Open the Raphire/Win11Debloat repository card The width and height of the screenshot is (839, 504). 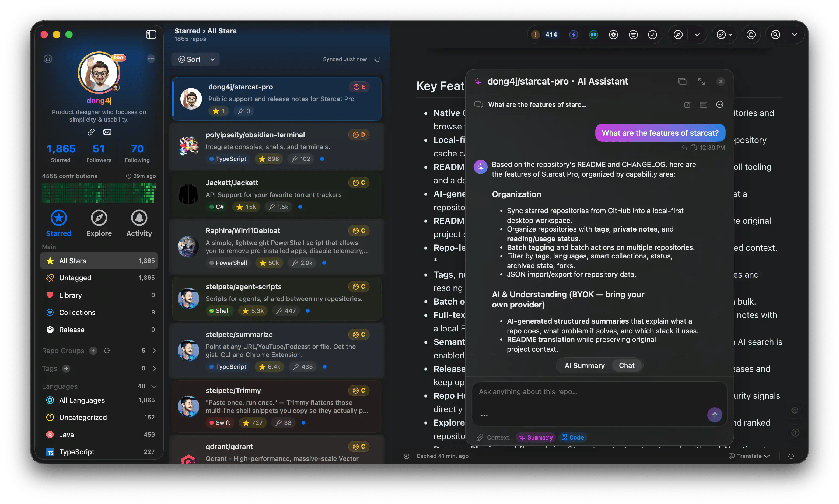point(277,247)
